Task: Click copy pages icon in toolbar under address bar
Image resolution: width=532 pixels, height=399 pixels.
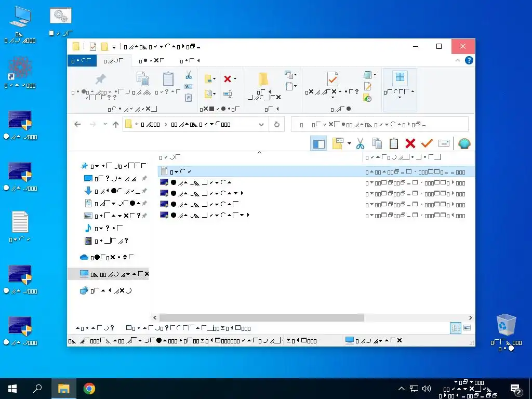Action: (377, 143)
